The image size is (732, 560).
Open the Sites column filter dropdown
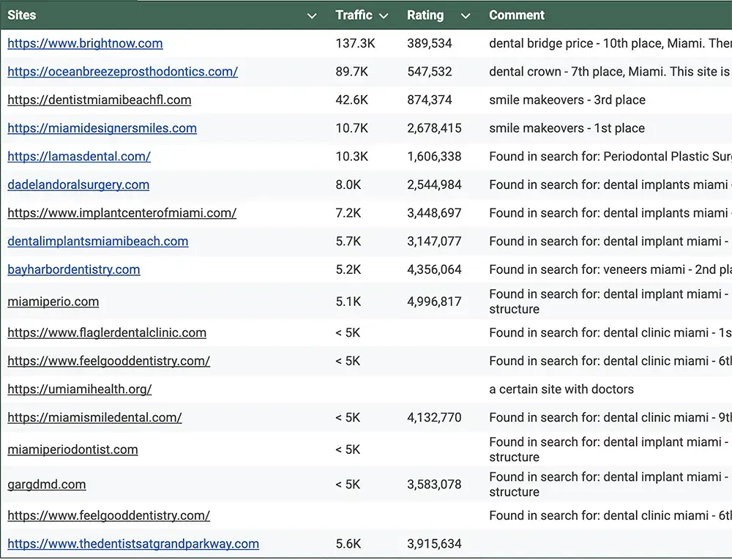pyautogui.click(x=312, y=15)
